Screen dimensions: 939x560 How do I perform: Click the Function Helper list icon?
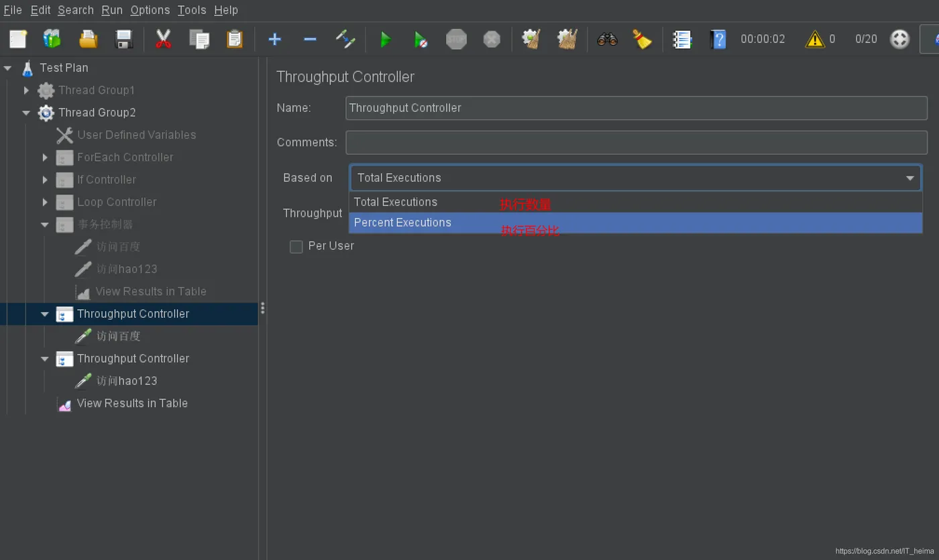point(682,40)
